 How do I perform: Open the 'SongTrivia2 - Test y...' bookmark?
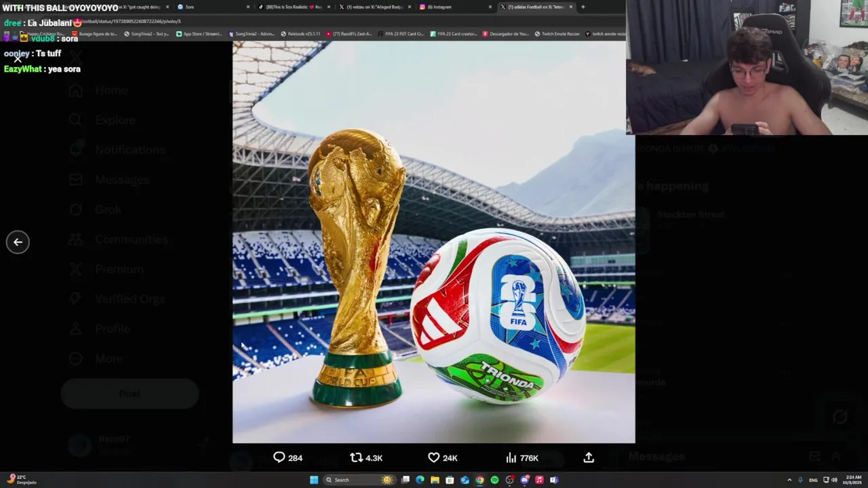146,34
